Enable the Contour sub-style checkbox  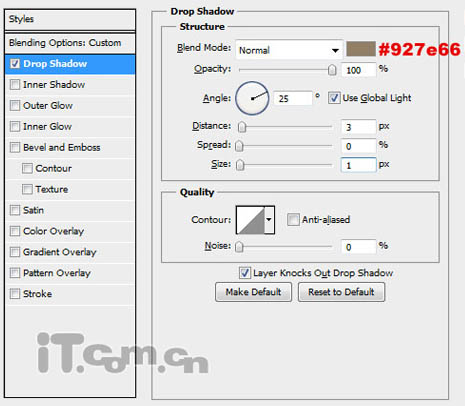[27, 168]
